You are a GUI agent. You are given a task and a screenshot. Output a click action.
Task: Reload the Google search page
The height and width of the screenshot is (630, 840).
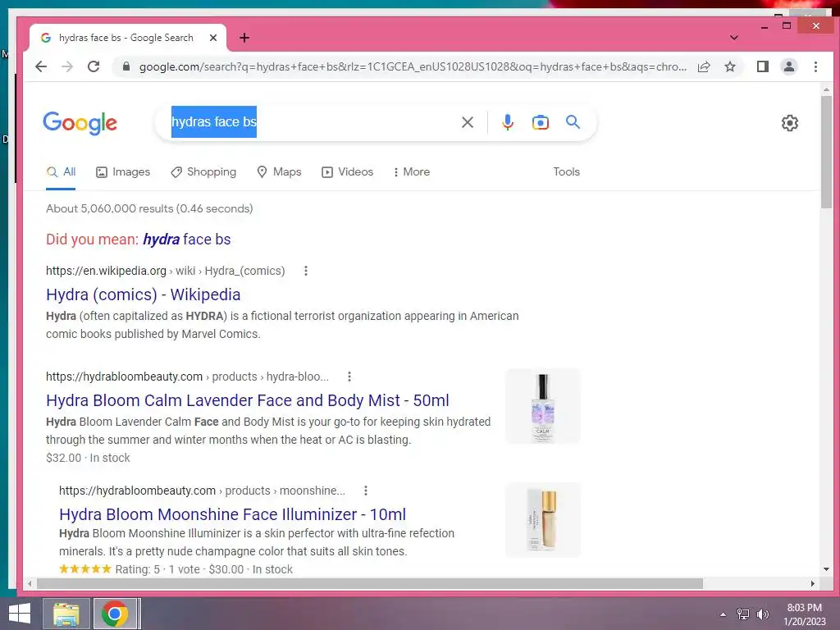coord(94,66)
